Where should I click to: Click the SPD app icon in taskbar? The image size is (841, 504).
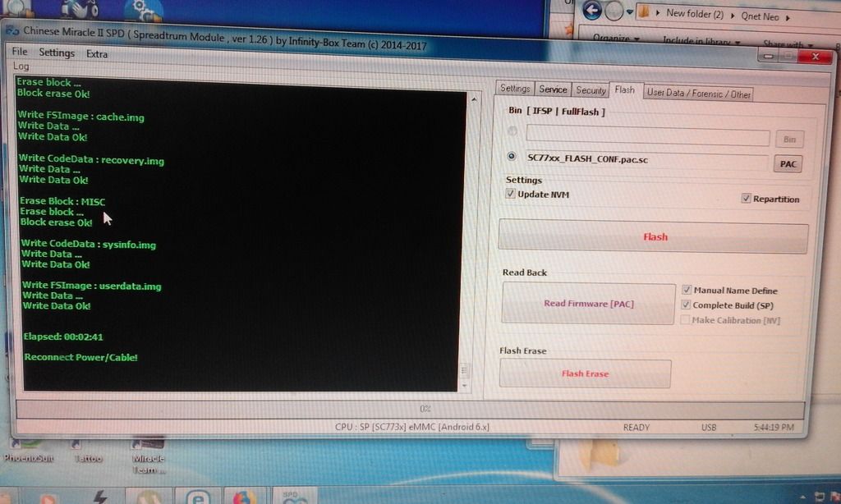(296, 497)
